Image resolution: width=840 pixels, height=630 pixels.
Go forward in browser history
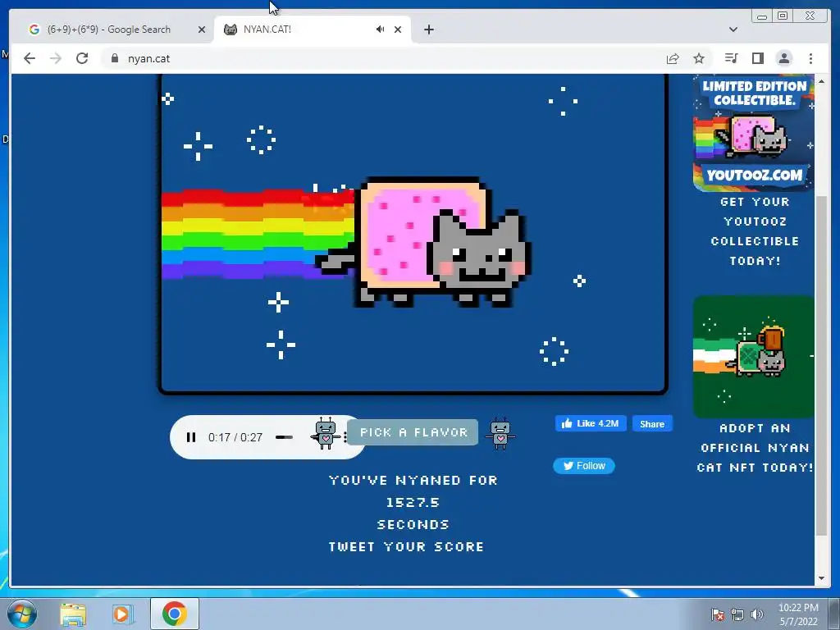pyautogui.click(x=56, y=58)
